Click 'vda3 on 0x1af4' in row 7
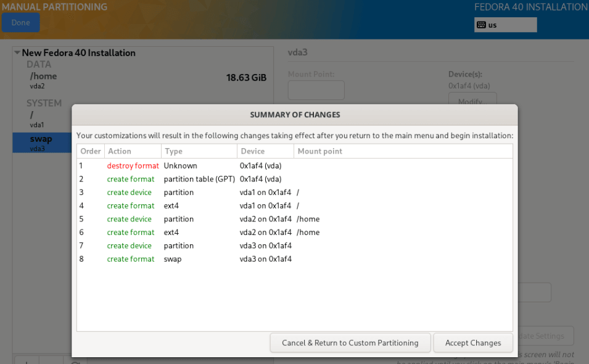 point(266,246)
